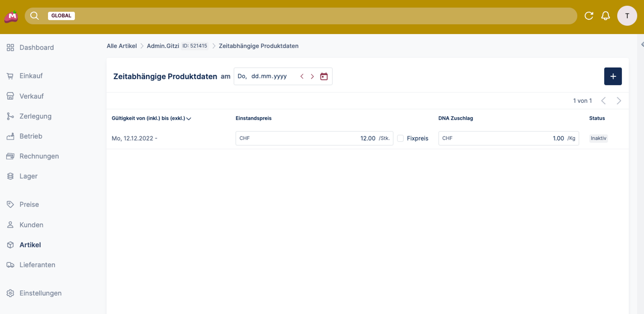This screenshot has height=314, width=644.
Task: Click the app logo in top bar
Action: [11, 16]
